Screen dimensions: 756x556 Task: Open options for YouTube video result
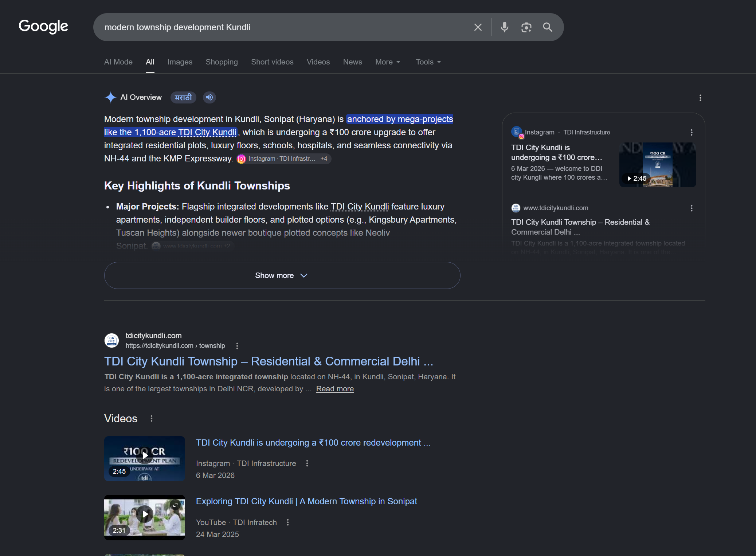click(288, 522)
